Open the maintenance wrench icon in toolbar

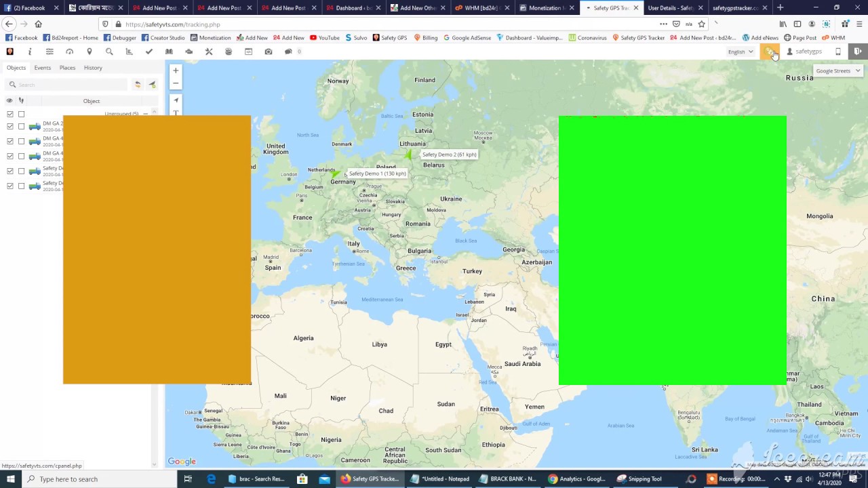209,52
